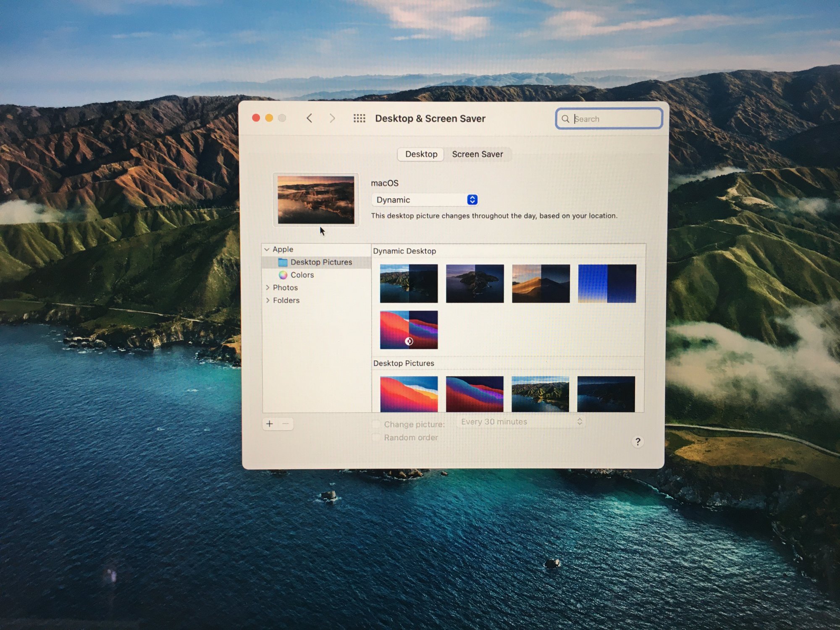This screenshot has height=630, width=840.
Task: Switch to the Screen Saver tab
Action: point(477,154)
